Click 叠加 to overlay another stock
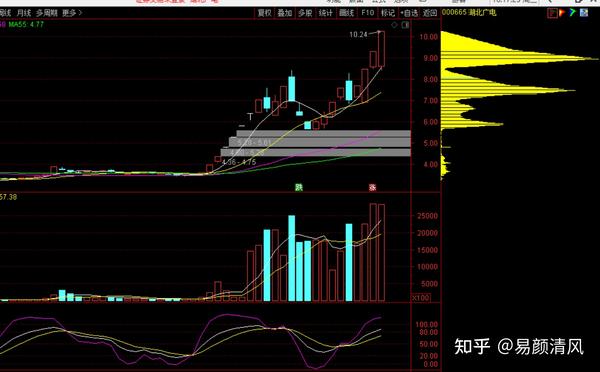The width and height of the screenshot is (600, 372). 285,13
